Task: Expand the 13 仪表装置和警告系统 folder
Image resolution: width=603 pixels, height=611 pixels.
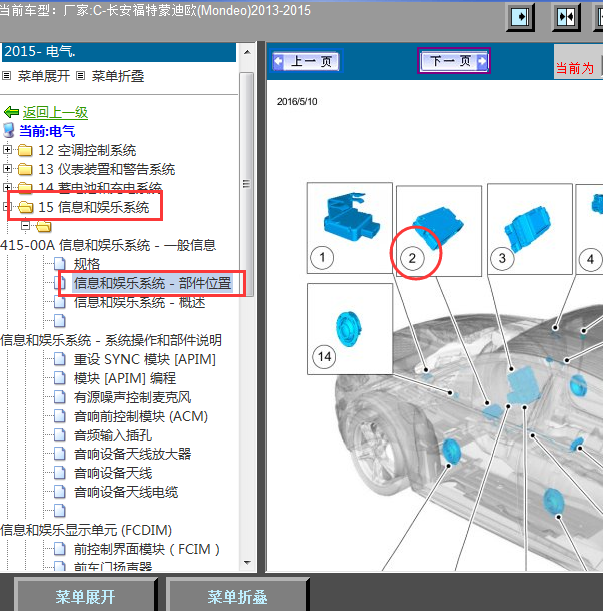Action: pyautogui.click(x=7, y=168)
